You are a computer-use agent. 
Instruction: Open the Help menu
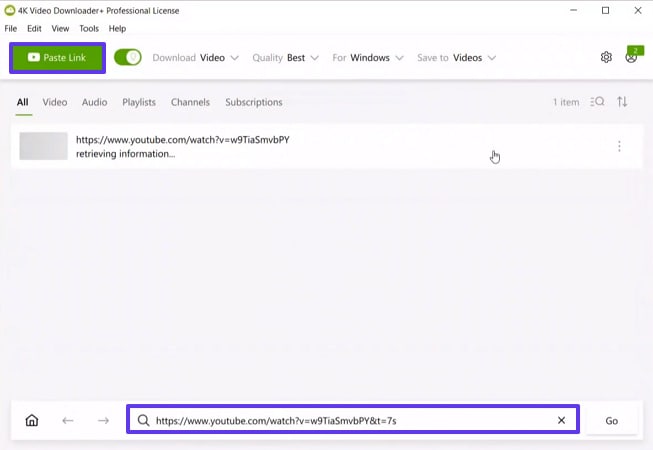coord(117,29)
